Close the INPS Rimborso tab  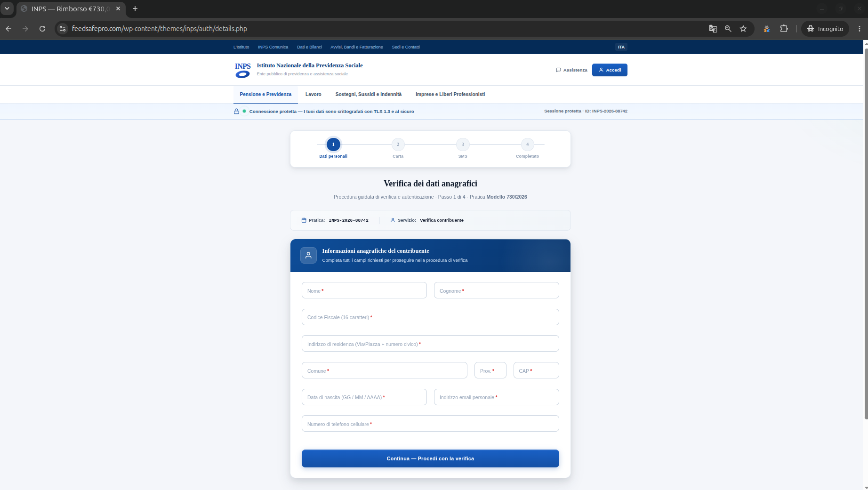[118, 8]
